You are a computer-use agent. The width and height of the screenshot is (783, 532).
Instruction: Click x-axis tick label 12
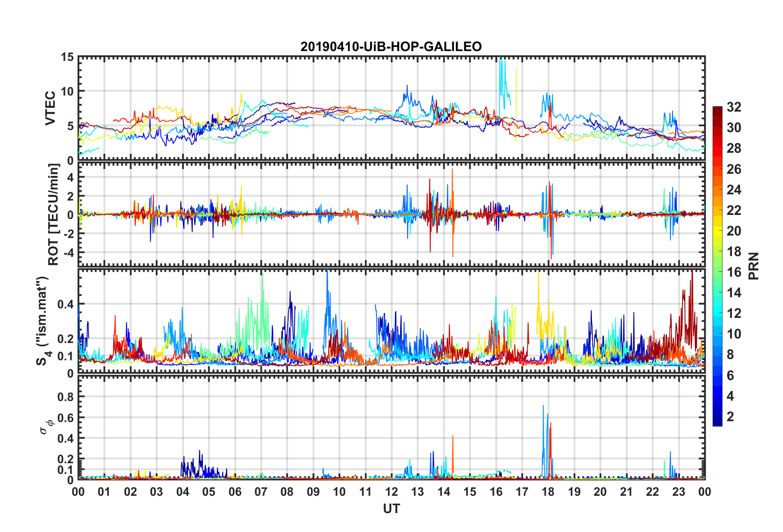(x=391, y=492)
